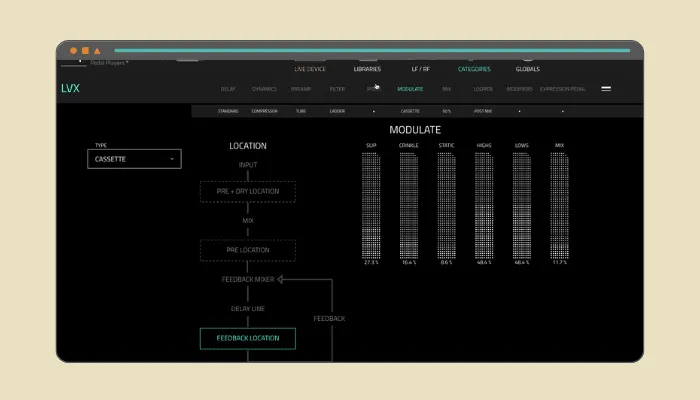This screenshot has height=400, width=700.
Task: Open the LF / RF tab
Action: 421,69
